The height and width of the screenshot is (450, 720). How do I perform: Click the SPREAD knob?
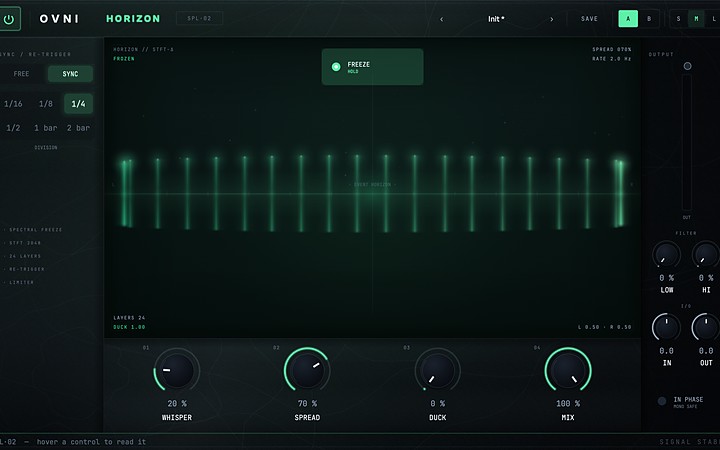(307, 370)
